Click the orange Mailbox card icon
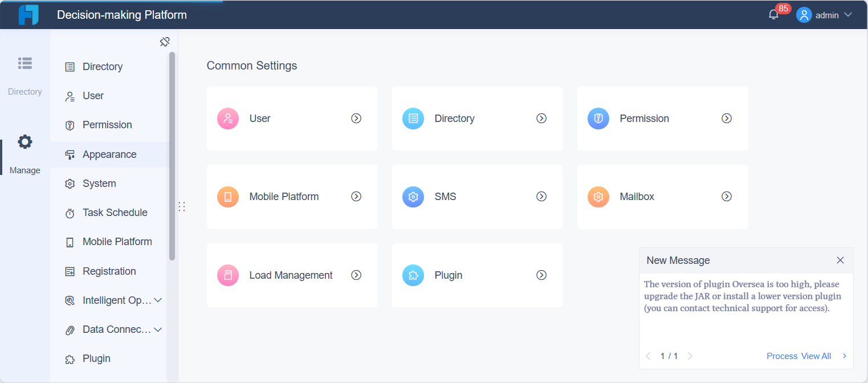Screen dimensions: 868x383 pos(598,197)
